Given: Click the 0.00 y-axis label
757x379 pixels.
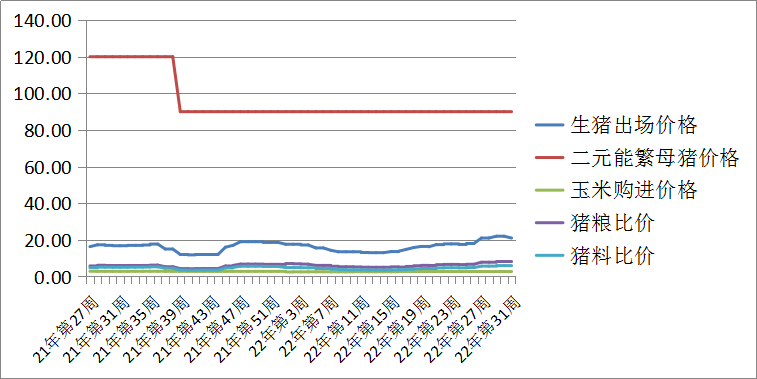Looking at the screenshot, I should coord(52,278).
